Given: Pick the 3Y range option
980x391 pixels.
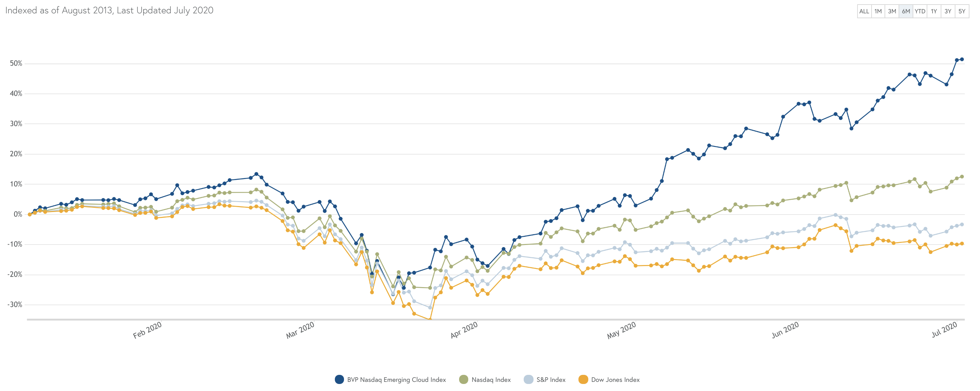Looking at the screenshot, I should point(948,12).
